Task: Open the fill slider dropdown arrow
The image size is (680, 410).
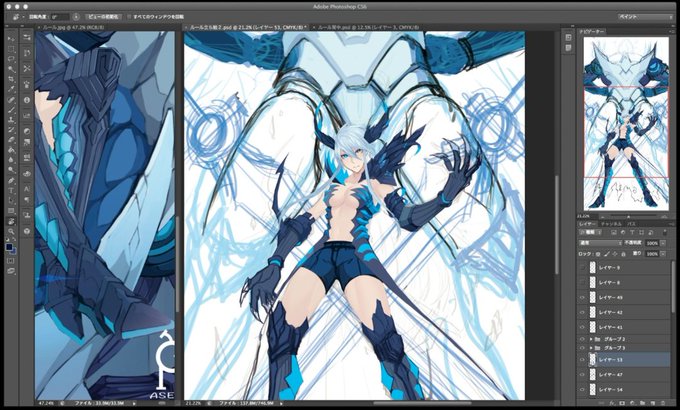Action: point(664,254)
